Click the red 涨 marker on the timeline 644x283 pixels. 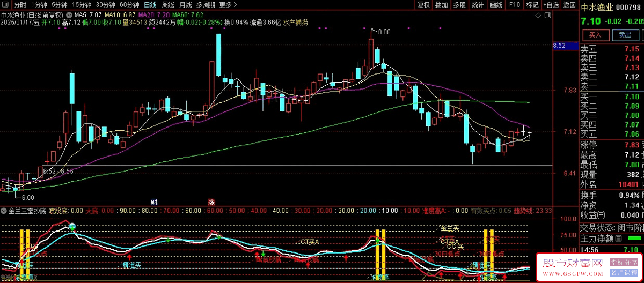pyautogui.click(x=211, y=203)
